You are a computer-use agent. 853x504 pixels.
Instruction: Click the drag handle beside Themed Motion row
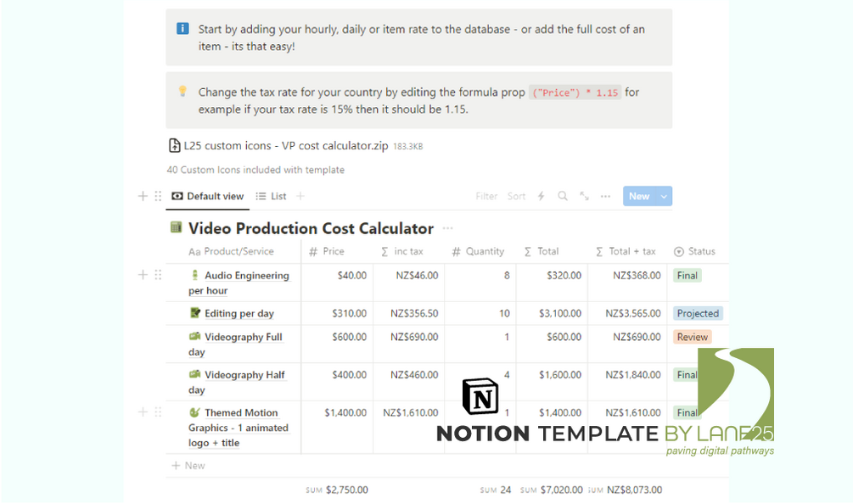[158, 412]
